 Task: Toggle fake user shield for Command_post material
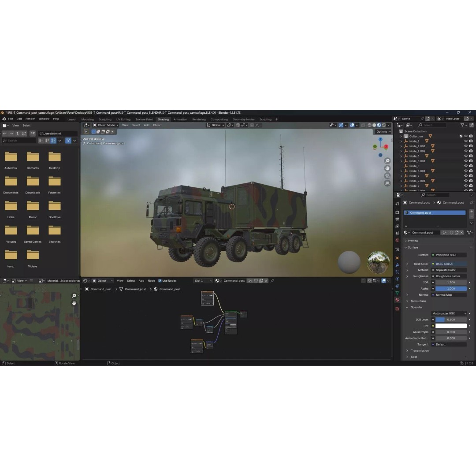(x=452, y=233)
